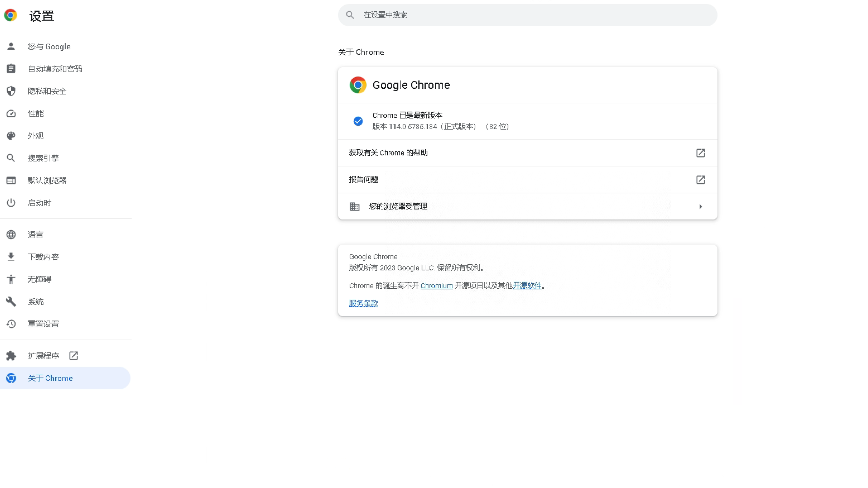Click the 设置 page title
The width and height of the screenshot is (868, 488).
[42, 16]
